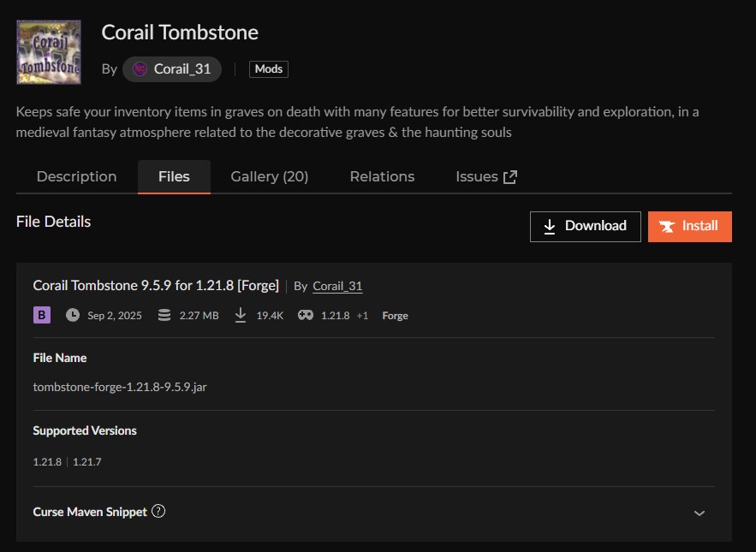The image size is (756, 552).
Task: Select the Files tab
Action: 174,177
